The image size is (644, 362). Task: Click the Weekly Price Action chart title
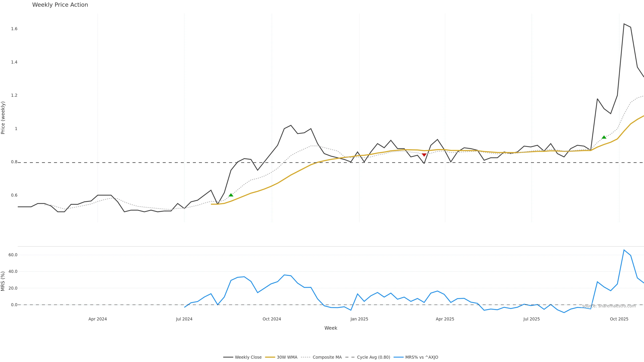click(60, 5)
